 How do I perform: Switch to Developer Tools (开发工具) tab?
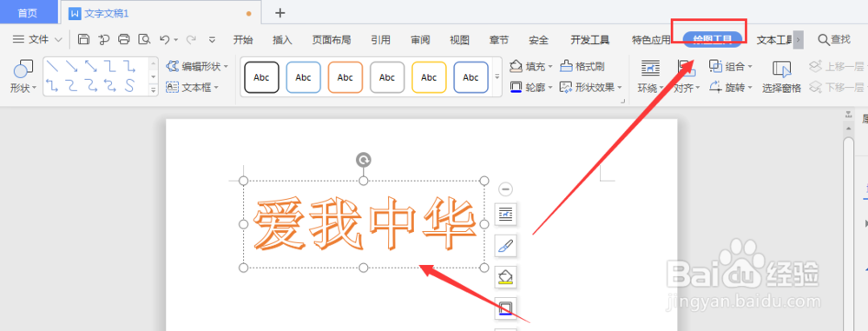(x=590, y=39)
